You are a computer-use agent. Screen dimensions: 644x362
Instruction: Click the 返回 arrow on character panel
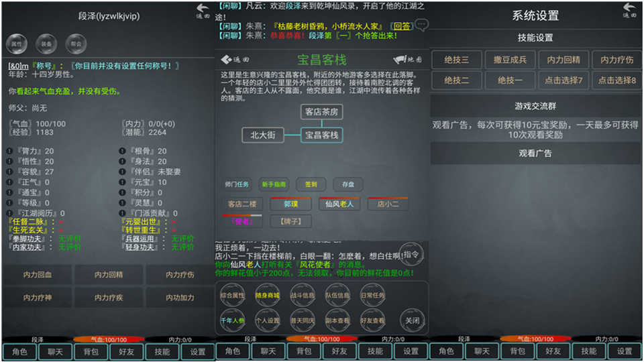coord(203,11)
